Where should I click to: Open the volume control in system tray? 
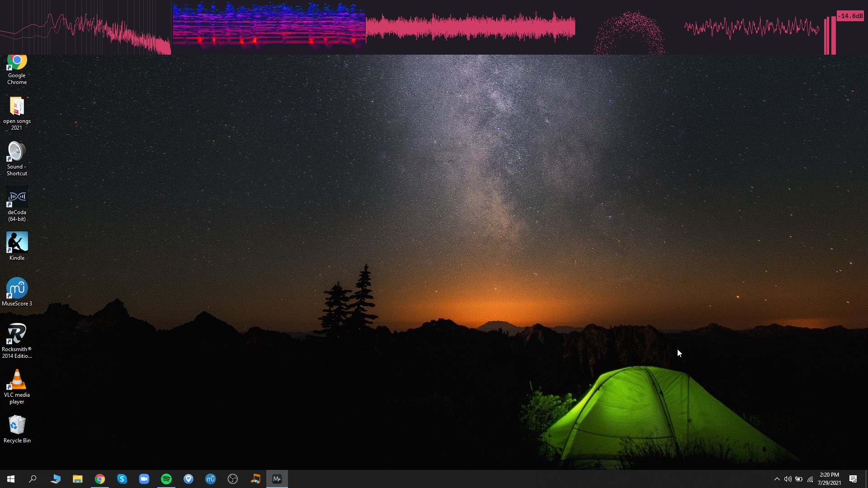pyautogui.click(x=788, y=479)
